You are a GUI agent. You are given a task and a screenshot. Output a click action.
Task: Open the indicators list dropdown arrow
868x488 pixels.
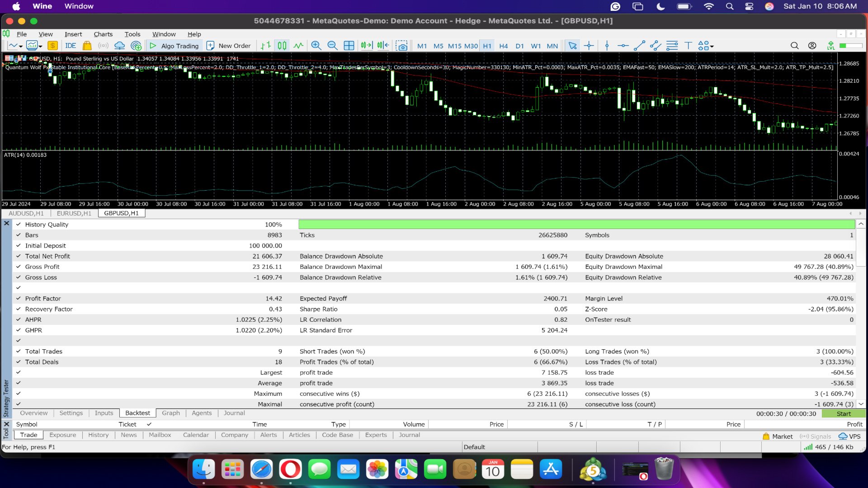41,47
